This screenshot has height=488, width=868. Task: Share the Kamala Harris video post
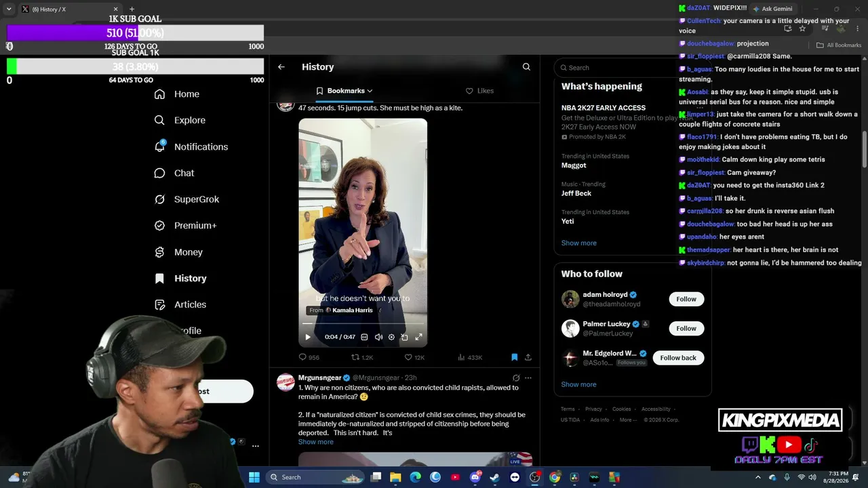coord(528,357)
